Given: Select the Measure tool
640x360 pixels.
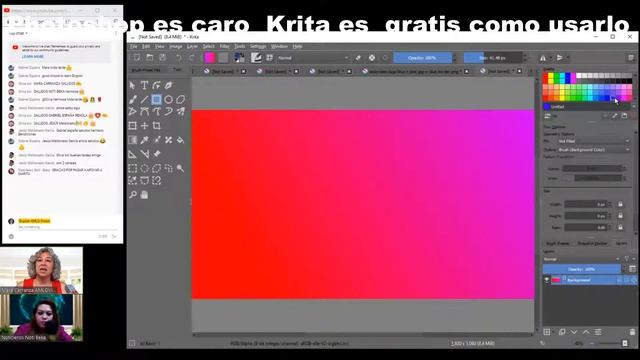Looking at the screenshot, I should click(144, 154).
